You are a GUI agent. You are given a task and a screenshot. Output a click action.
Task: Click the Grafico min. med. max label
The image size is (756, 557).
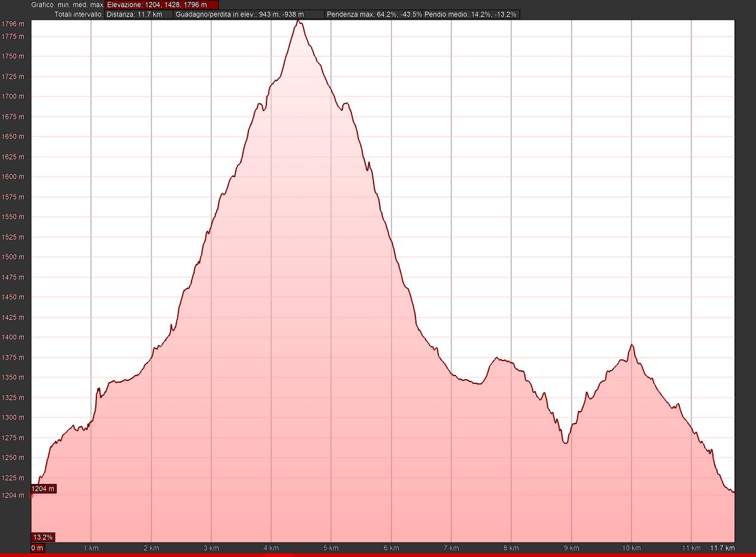(67, 5)
